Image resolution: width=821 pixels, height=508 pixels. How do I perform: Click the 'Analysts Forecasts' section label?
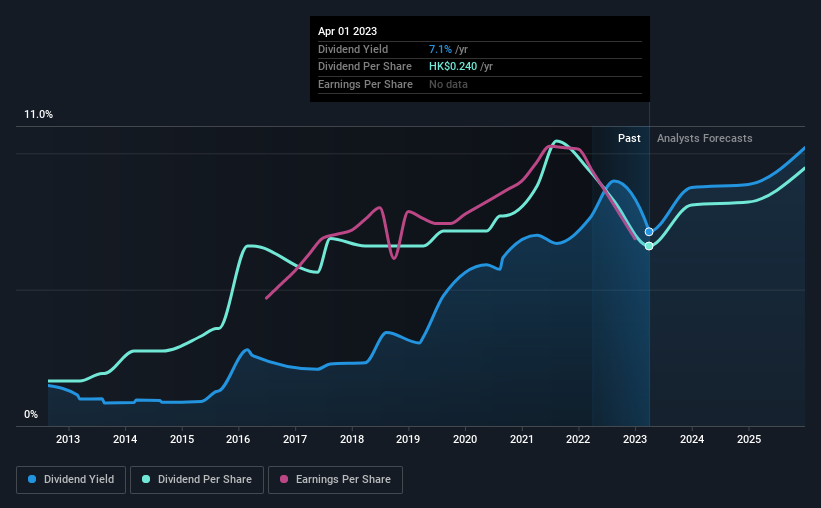pyautogui.click(x=705, y=138)
